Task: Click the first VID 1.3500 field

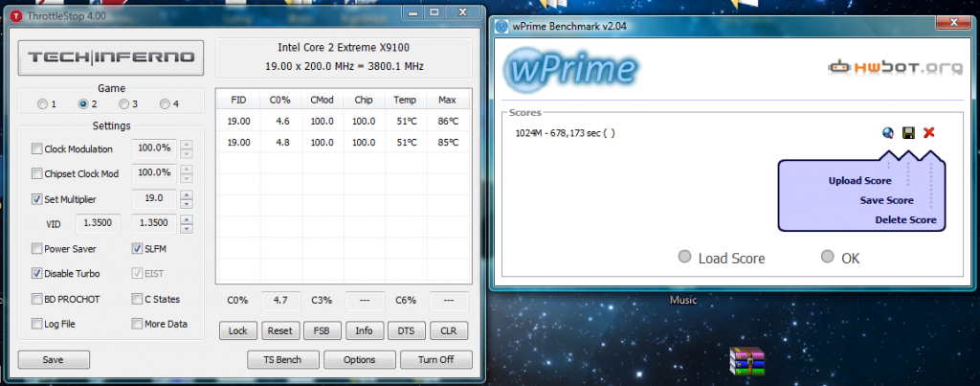Action: 98,223
